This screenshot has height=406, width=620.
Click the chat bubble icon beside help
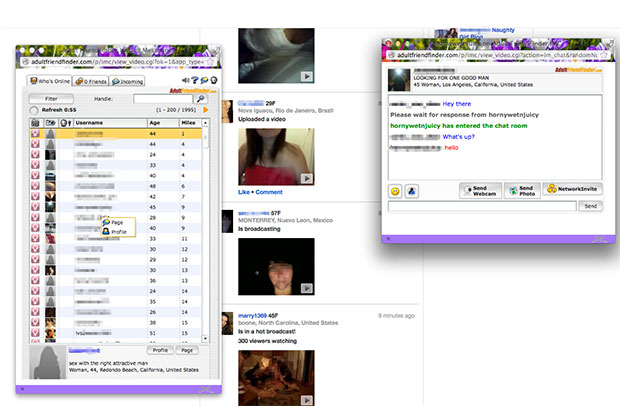[x=204, y=80]
